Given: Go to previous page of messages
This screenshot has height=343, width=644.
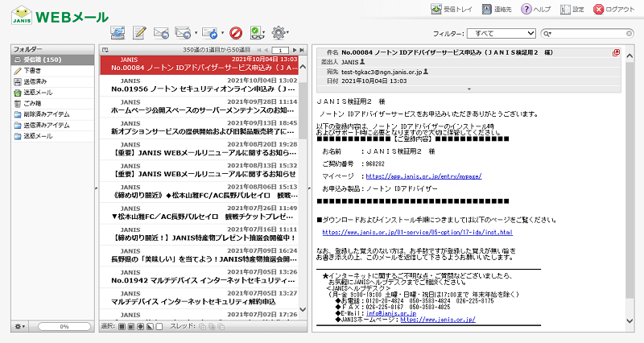Looking at the screenshot, I should pos(266,50).
